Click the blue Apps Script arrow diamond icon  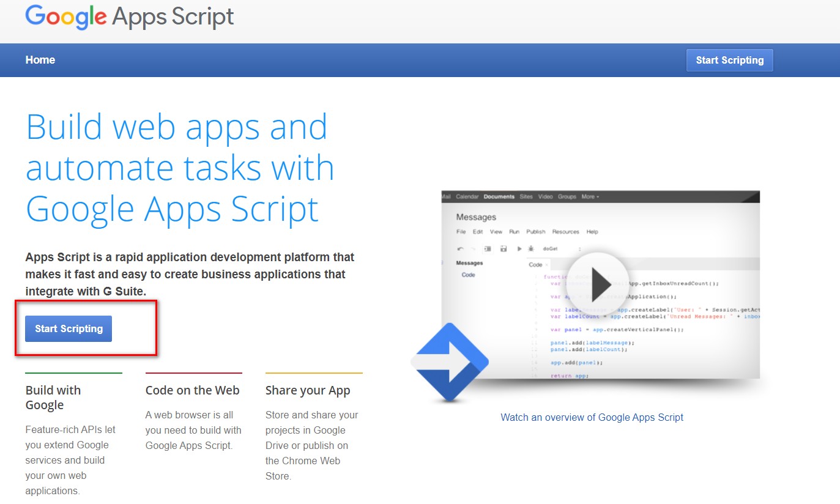coord(450,363)
